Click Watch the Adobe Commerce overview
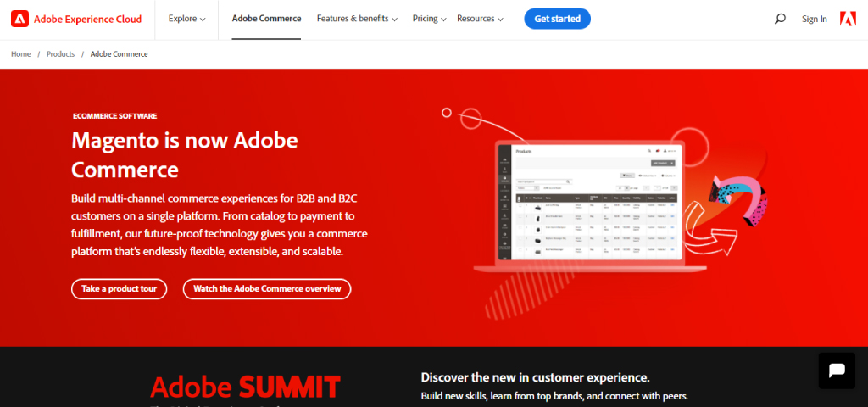The width and height of the screenshot is (868, 407). click(266, 289)
